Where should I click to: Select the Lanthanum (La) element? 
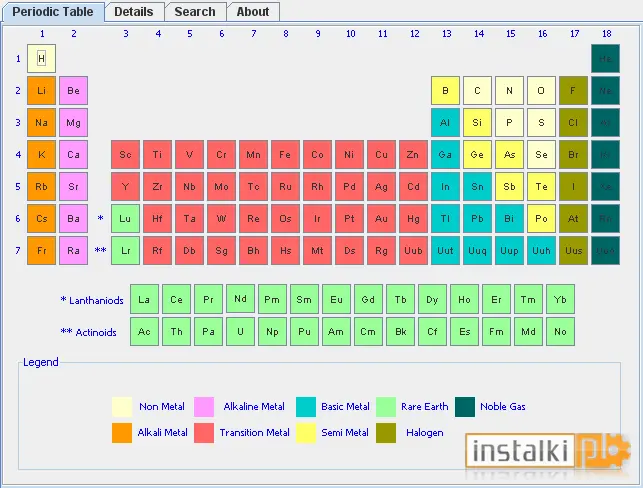tap(144, 299)
